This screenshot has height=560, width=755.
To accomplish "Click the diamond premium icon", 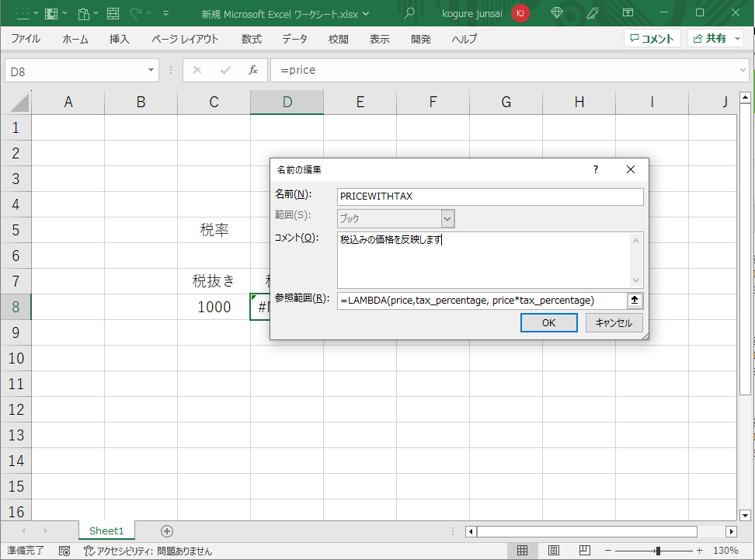I will [557, 12].
